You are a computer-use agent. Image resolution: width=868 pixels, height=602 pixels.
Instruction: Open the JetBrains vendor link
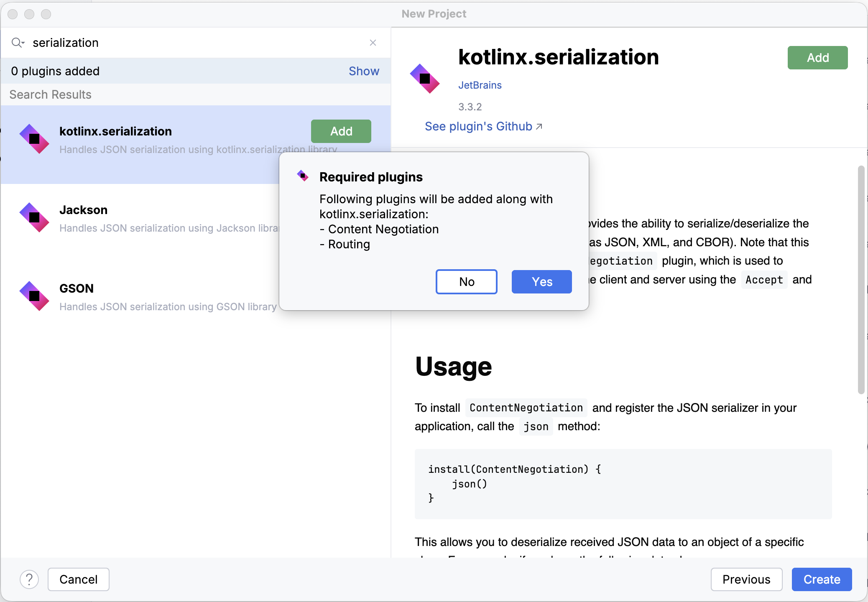pyautogui.click(x=480, y=85)
